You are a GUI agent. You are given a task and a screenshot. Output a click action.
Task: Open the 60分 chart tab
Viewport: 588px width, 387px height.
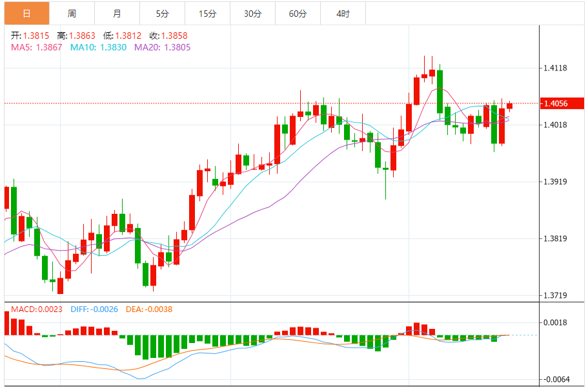click(298, 14)
